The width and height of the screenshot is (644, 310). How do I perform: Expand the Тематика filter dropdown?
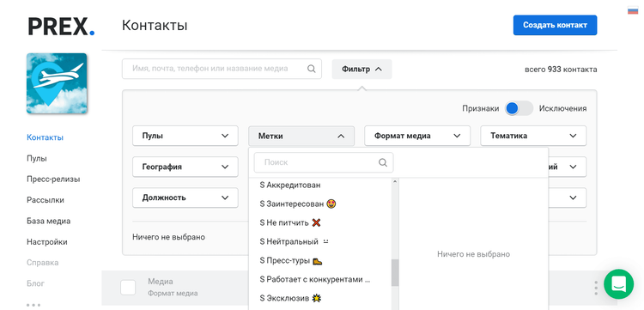(x=533, y=136)
